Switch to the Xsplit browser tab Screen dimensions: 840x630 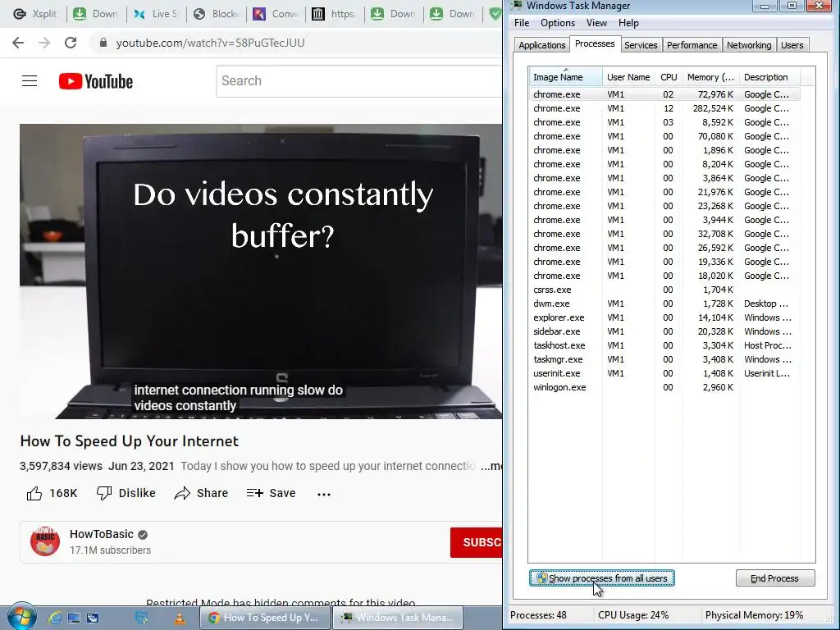coord(35,14)
